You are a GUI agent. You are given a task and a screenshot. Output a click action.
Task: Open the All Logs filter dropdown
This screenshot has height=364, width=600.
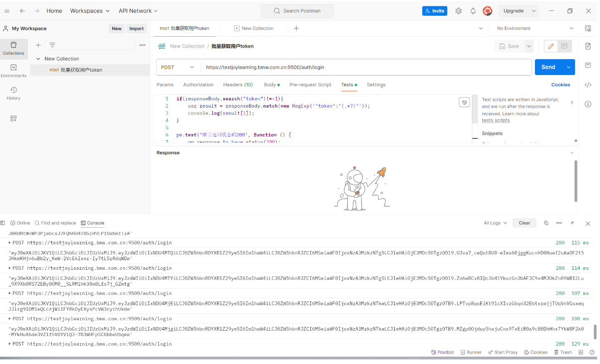click(x=495, y=223)
